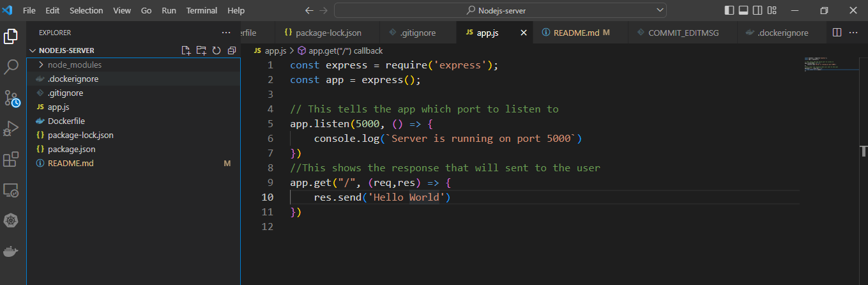The image size is (868, 285).
Task: Open Dockerfile from the file tree
Action: [66, 121]
